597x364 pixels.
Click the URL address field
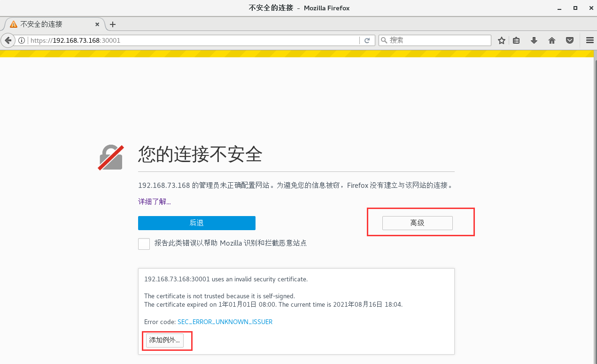pyautogui.click(x=194, y=40)
